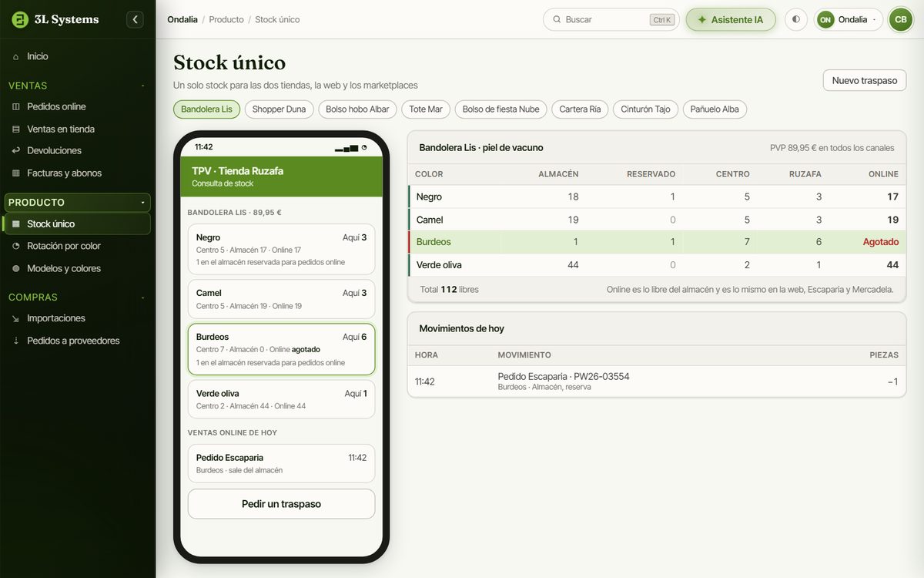924x578 pixels.
Task: Select the Negro card in the phone
Action: pos(281,250)
